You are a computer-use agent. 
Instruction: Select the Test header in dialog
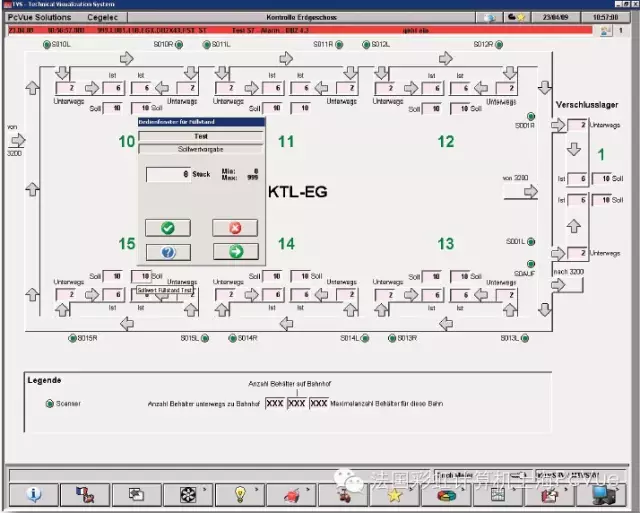(x=201, y=136)
